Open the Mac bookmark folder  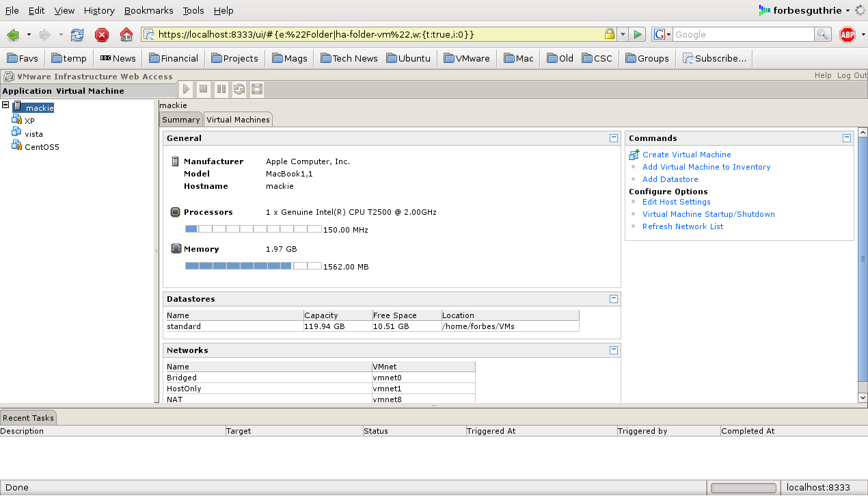[519, 58]
